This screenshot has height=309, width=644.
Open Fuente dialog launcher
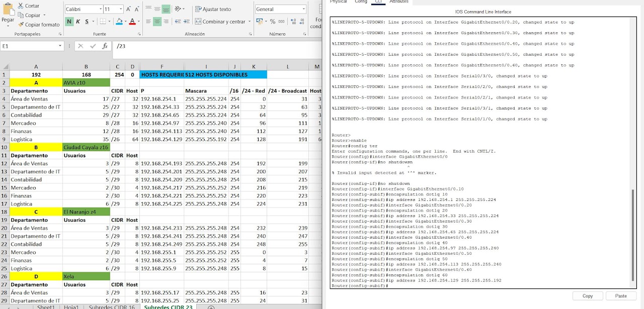click(138, 34)
